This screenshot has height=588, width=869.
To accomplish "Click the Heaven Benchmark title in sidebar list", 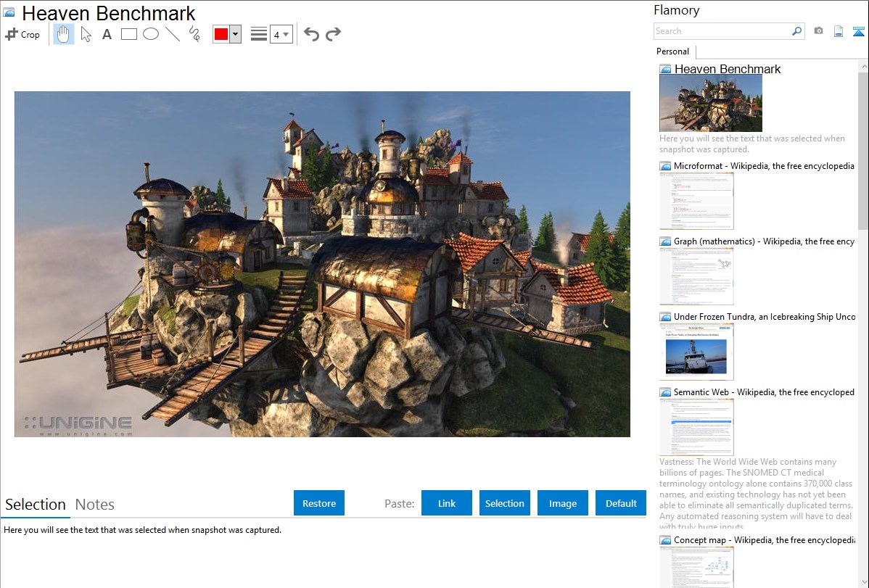I will click(727, 70).
